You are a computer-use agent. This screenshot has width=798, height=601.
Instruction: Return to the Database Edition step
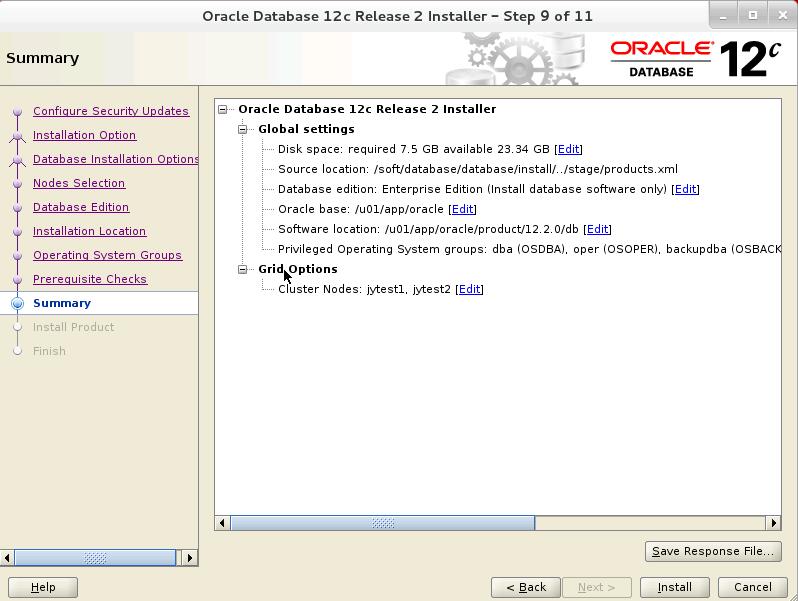pos(81,207)
